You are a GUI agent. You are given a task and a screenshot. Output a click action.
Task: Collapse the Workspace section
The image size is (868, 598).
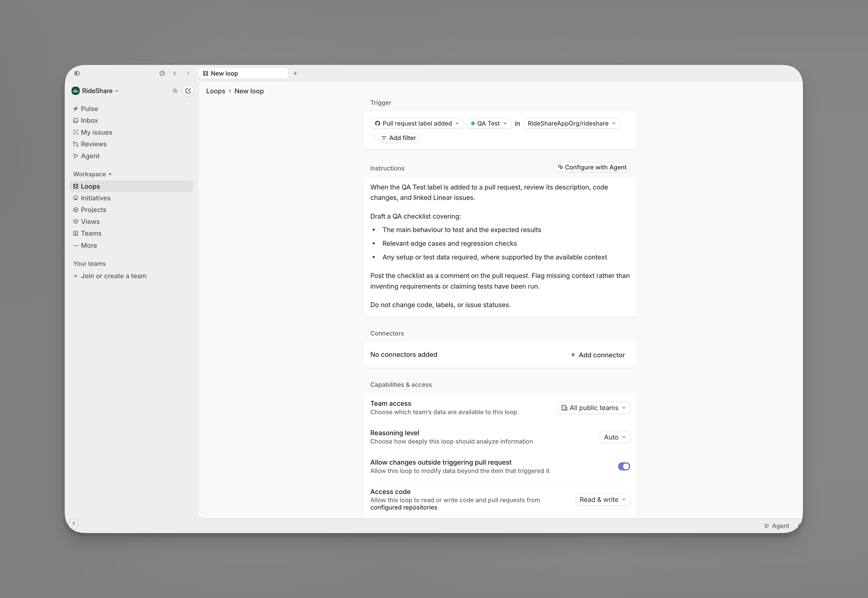(92, 174)
